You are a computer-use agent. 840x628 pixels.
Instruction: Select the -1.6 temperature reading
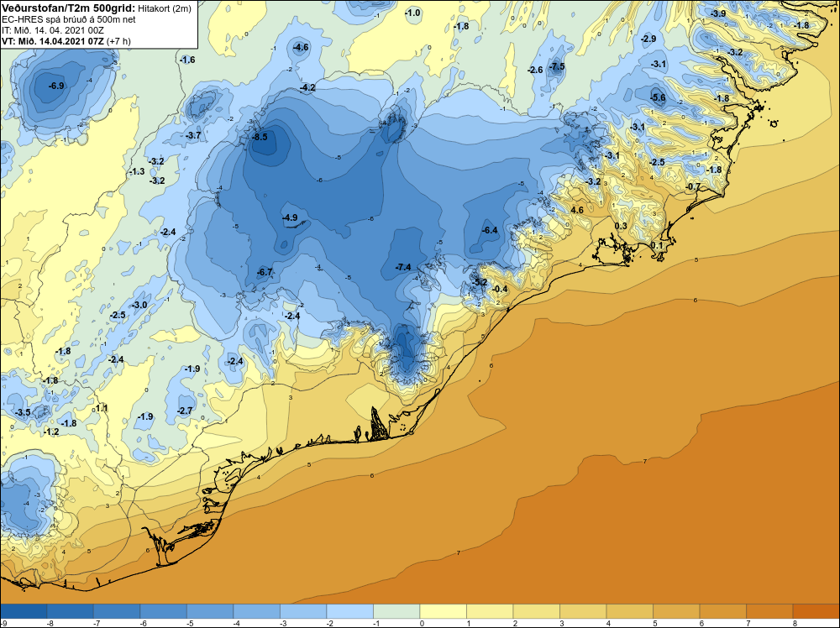tap(187, 60)
